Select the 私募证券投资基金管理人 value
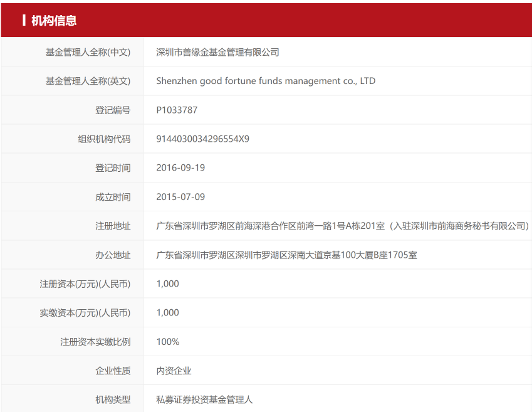This screenshot has height=412, width=532. pyautogui.click(x=204, y=399)
